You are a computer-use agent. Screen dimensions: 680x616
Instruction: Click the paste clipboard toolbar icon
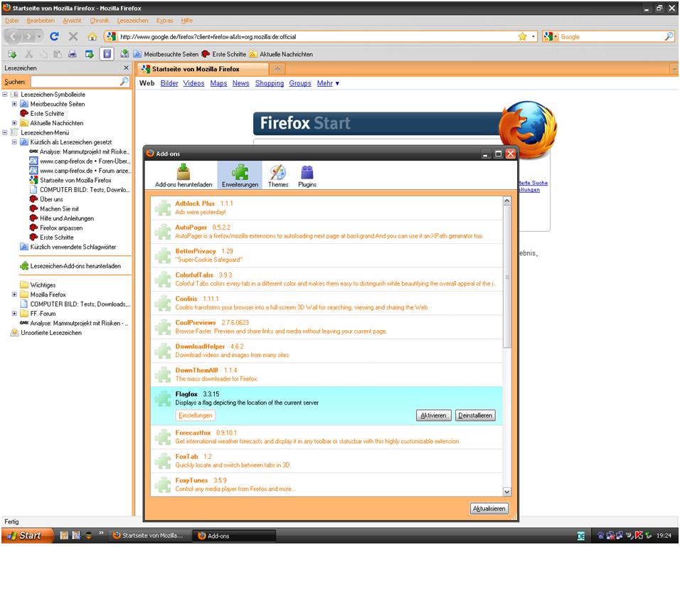58,54
